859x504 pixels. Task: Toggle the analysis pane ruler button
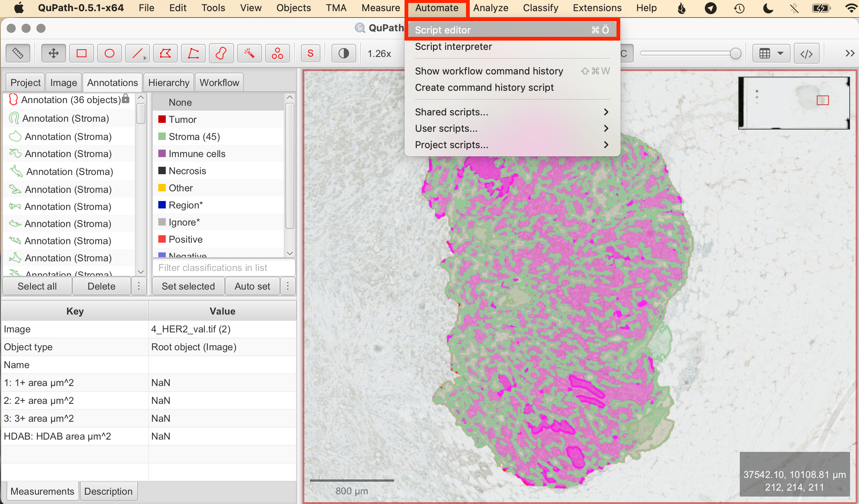coord(18,54)
